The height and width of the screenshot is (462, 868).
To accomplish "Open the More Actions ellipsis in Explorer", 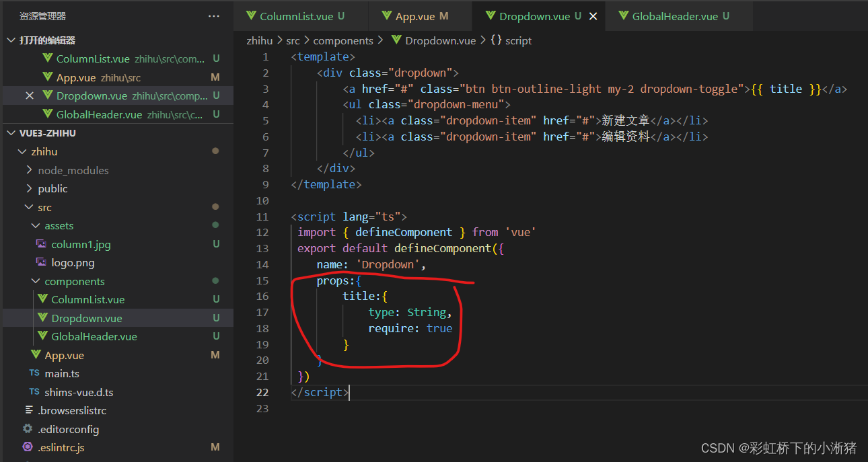I will tap(214, 15).
